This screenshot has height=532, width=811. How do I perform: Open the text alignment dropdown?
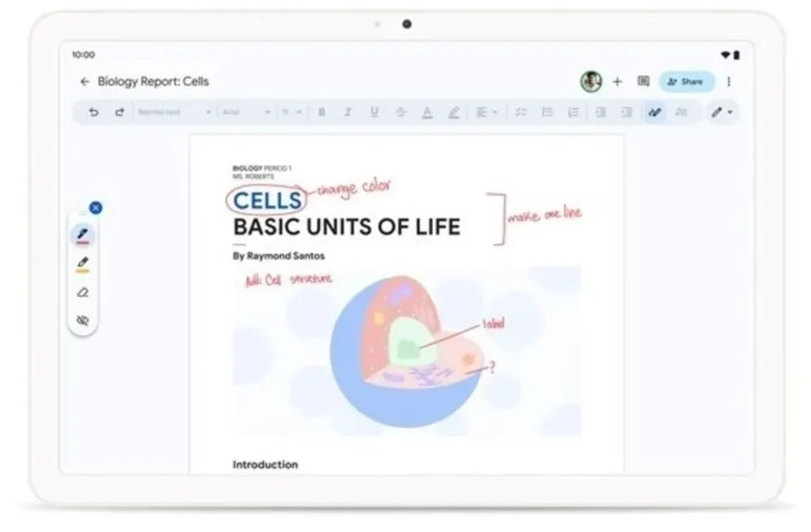tap(485, 112)
